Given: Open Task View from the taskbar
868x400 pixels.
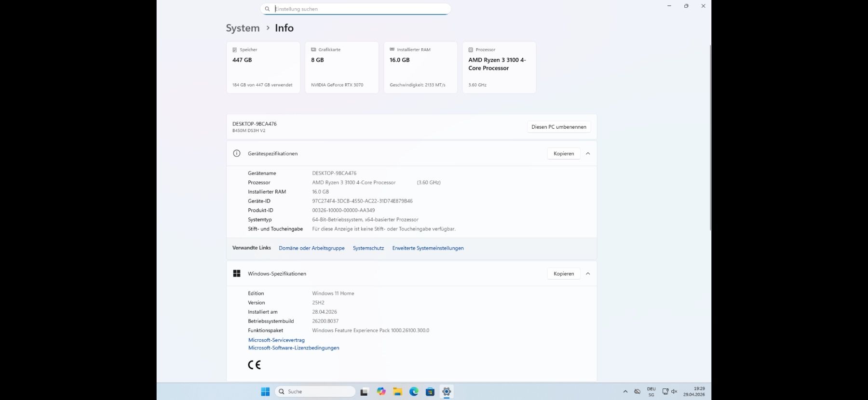Looking at the screenshot, I should pyautogui.click(x=364, y=392).
